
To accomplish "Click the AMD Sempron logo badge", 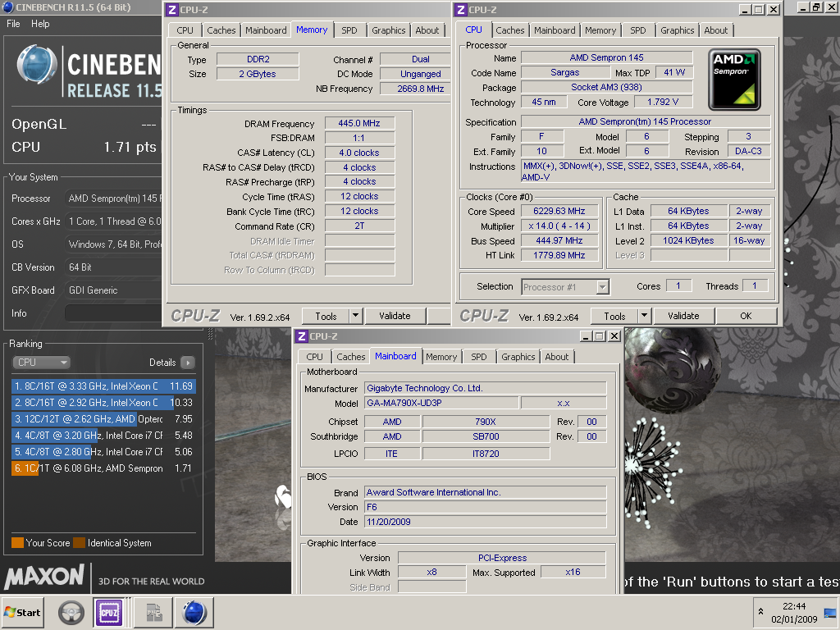I will click(734, 80).
